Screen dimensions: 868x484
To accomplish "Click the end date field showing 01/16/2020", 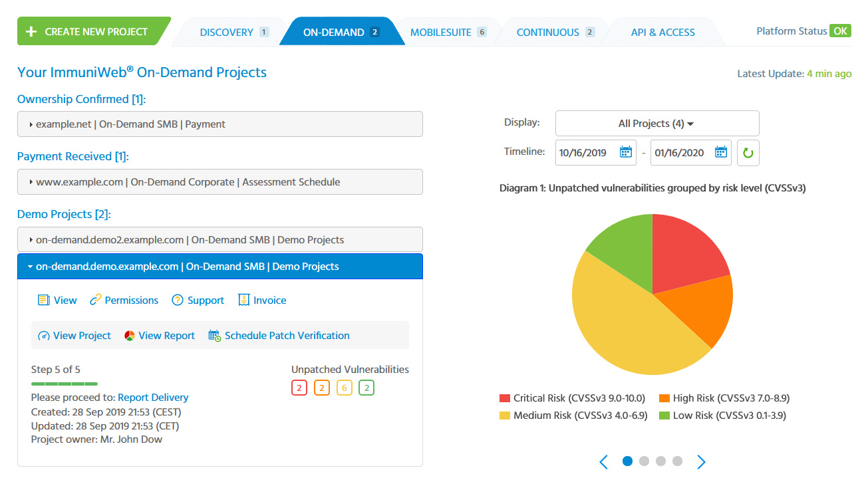I will [x=680, y=153].
